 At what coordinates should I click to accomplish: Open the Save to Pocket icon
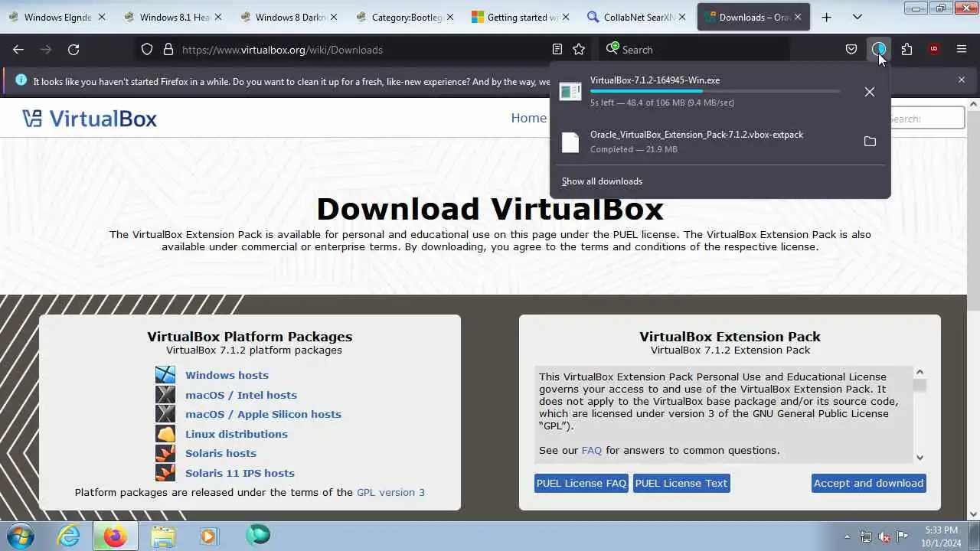pyautogui.click(x=851, y=50)
